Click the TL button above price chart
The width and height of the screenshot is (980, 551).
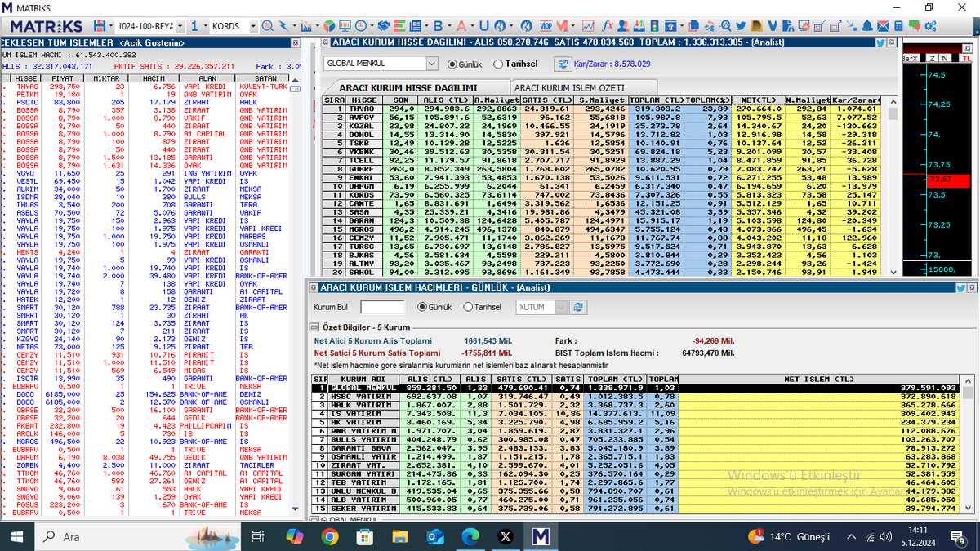pyautogui.click(x=964, y=58)
